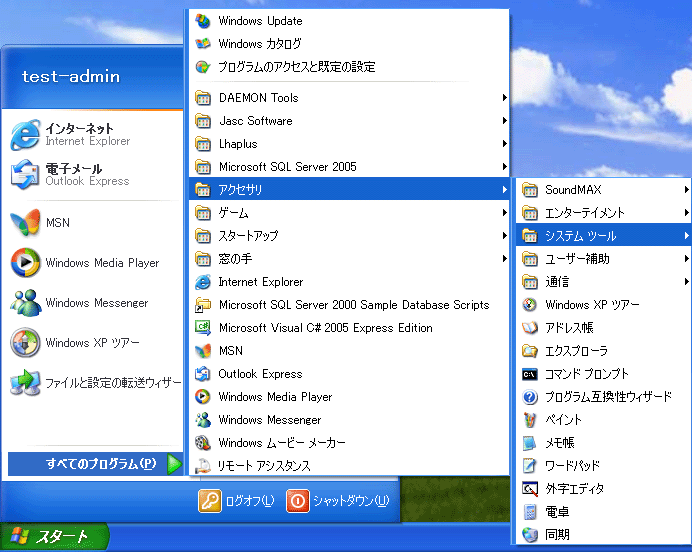Click the Outlook Express 電子メール icon
Screen dimensions: 692x552
coord(25,175)
